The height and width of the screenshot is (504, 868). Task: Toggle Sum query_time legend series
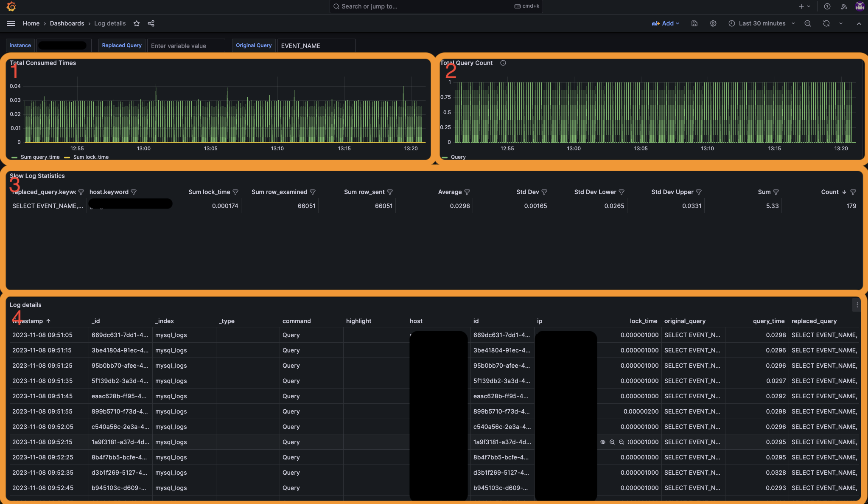point(40,157)
